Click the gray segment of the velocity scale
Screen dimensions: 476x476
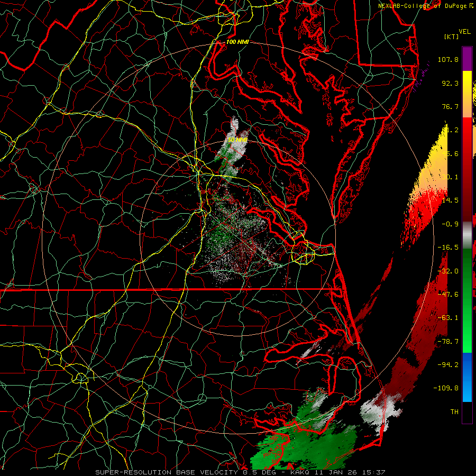point(467,235)
